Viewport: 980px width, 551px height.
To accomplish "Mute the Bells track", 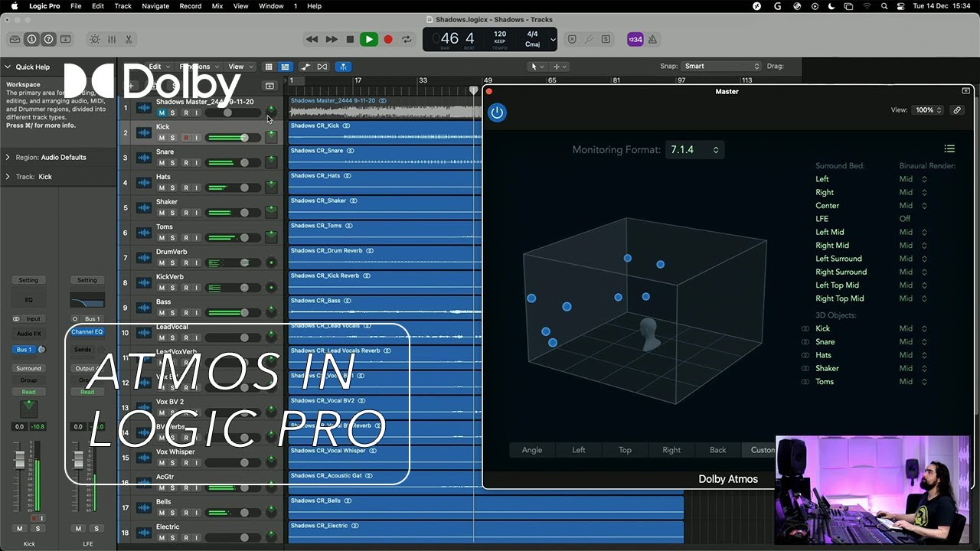I will (162, 513).
